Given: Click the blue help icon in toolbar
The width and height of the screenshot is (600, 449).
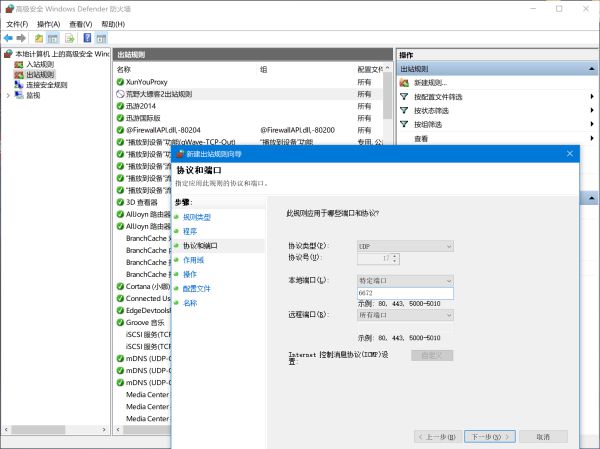Looking at the screenshot, I should (x=87, y=37).
